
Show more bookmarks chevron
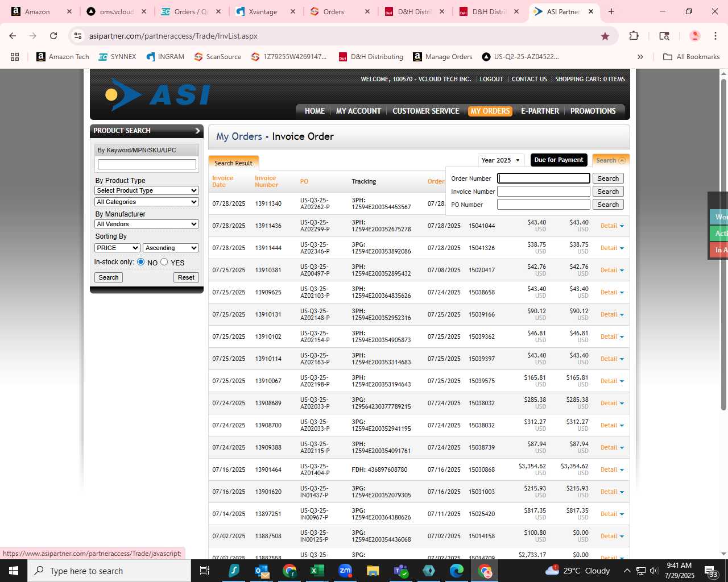640,57
